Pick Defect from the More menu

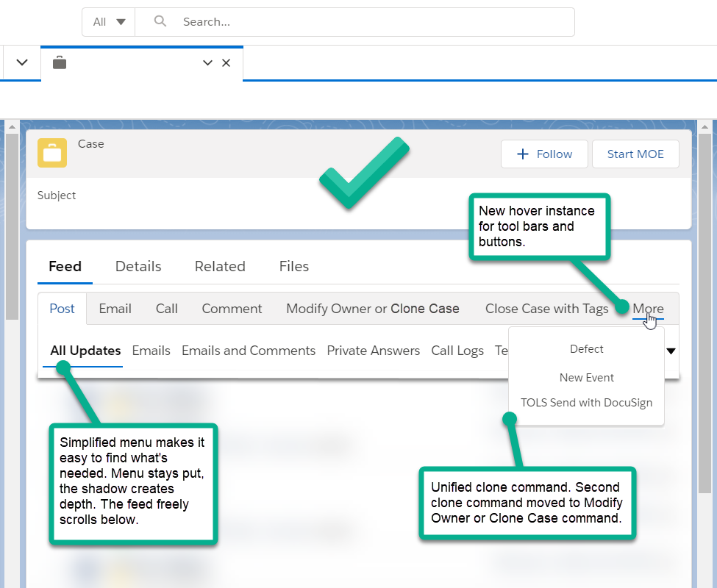click(586, 349)
